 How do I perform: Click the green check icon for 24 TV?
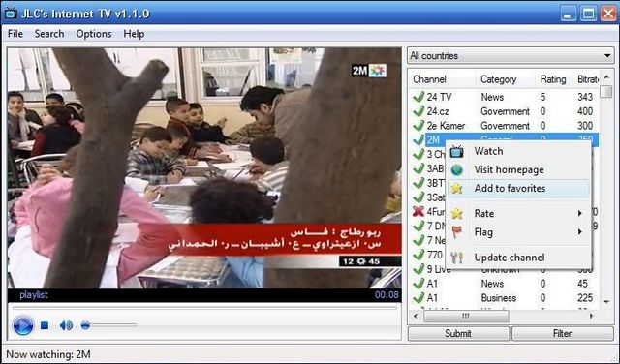(418, 97)
